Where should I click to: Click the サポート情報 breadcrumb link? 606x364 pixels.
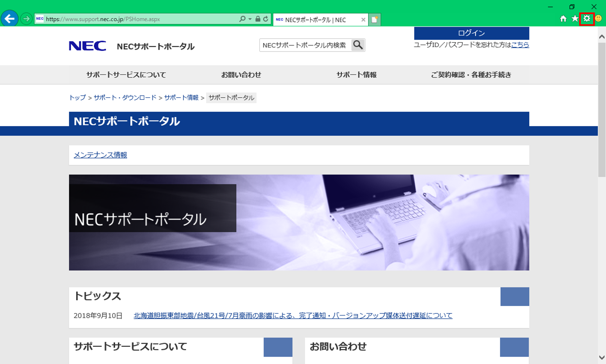(x=181, y=98)
